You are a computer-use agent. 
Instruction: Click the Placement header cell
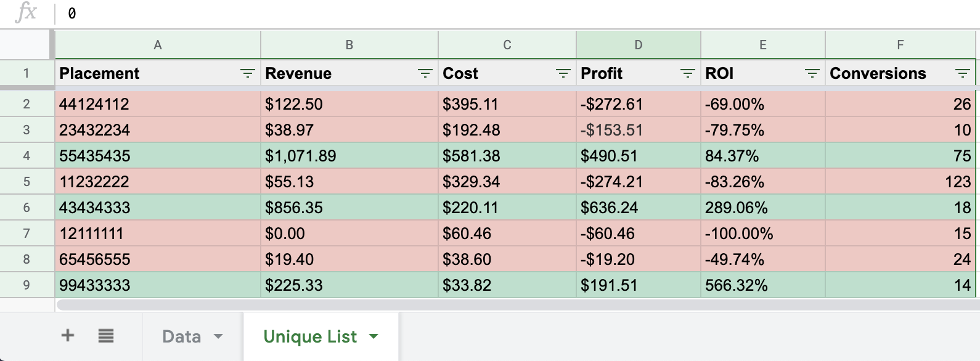click(158, 73)
